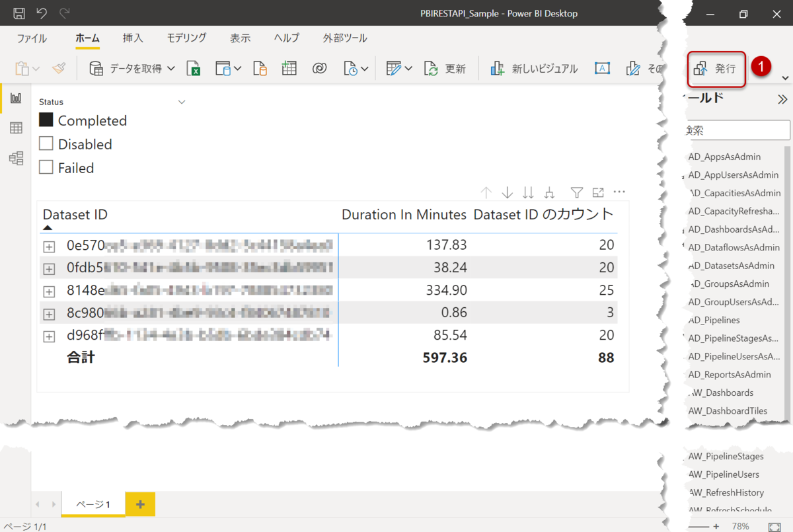Check the Failed status checkbox
The height and width of the screenshot is (532, 793).
(46, 167)
